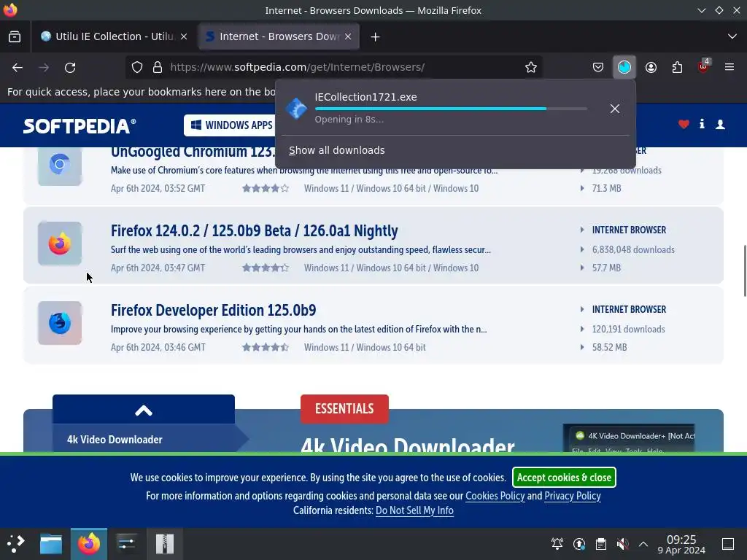Show the tracking protection shield info
This screenshot has width=747, height=560.
(x=137, y=68)
